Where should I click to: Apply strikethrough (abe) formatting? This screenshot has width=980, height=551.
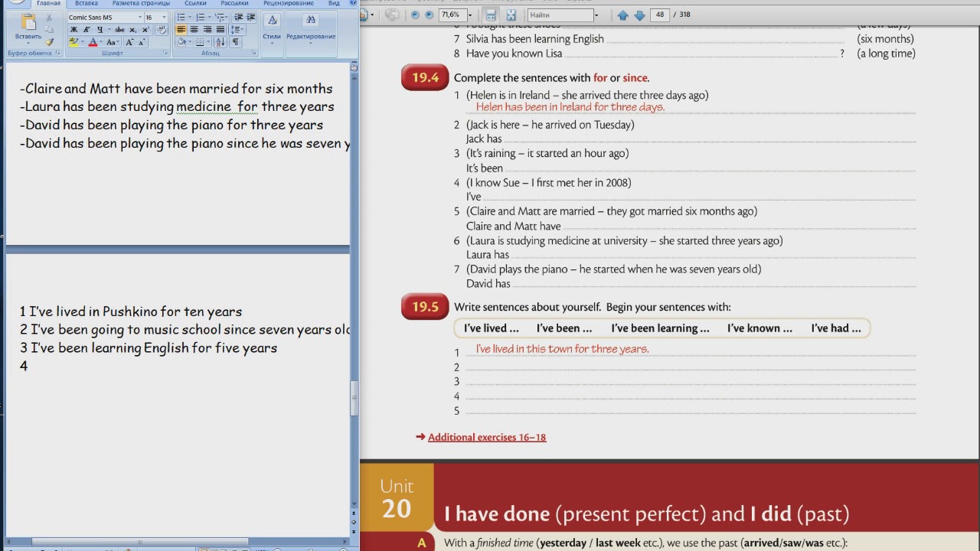pyautogui.click(x=119, y=30)
